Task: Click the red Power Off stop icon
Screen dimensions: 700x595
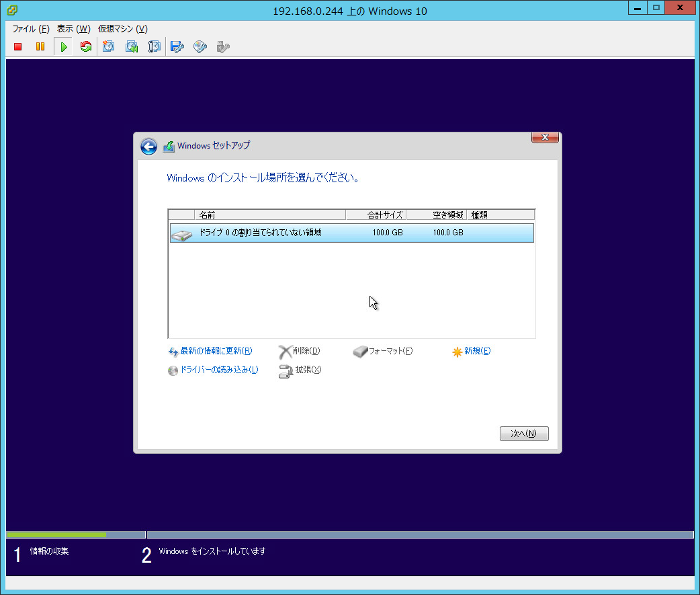Action: [18, 46]
